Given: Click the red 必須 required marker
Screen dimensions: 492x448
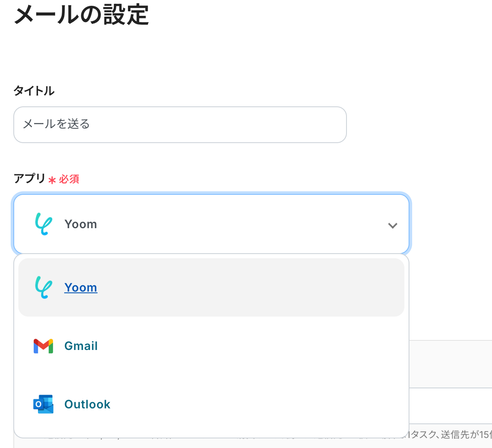Looking at the screenshot, I should (x=64, y=179).
